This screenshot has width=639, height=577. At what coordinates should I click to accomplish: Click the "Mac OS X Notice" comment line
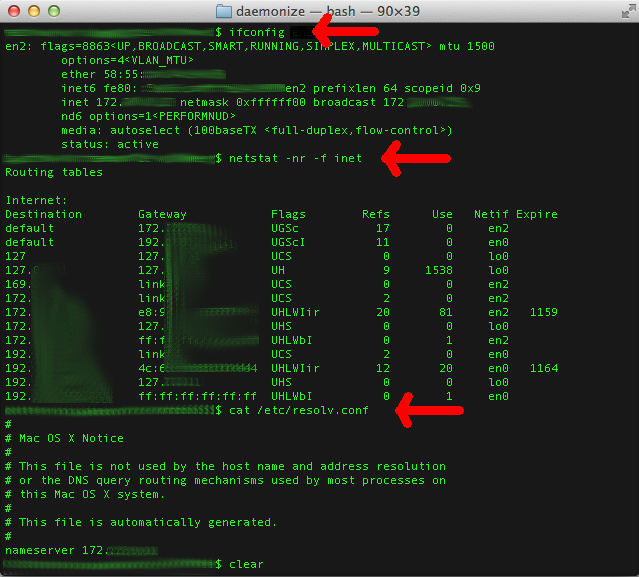coord(72,438)
